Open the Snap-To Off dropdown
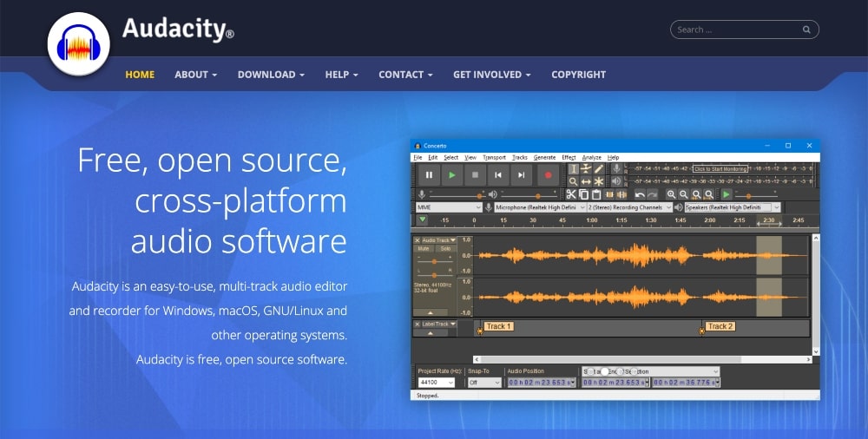The width and height of the screenshot is (868, 439). 484,383
